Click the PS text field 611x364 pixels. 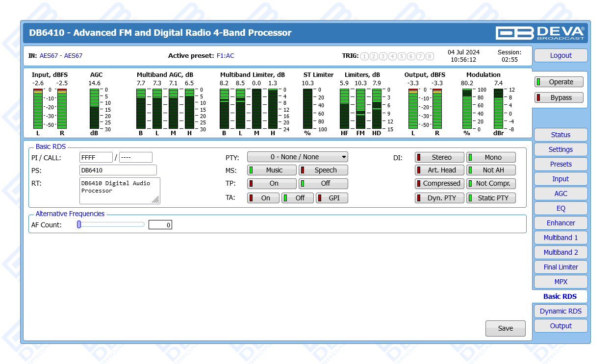click(118, 170)
